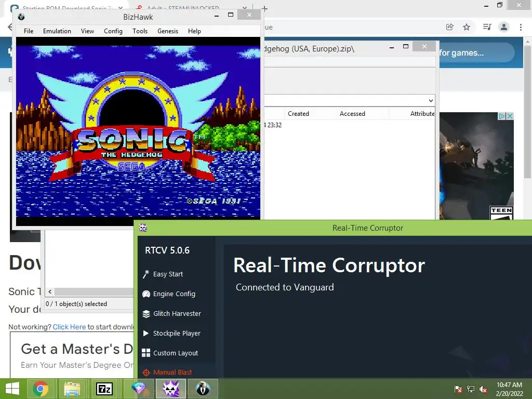Click 7-Zip horizontal scrollbar left arrow
The width and height of the screenshot is (532, 399).
(50, 291)
